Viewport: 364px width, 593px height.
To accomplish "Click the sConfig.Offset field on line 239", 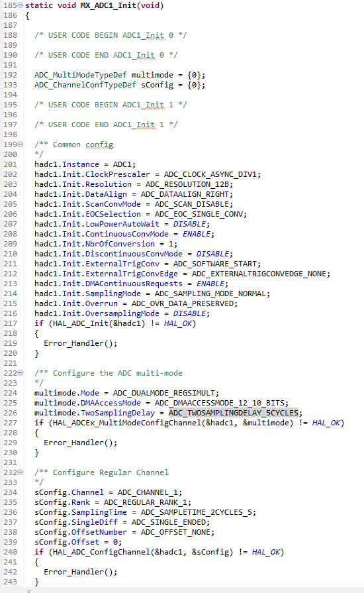I will click(67, 542).
